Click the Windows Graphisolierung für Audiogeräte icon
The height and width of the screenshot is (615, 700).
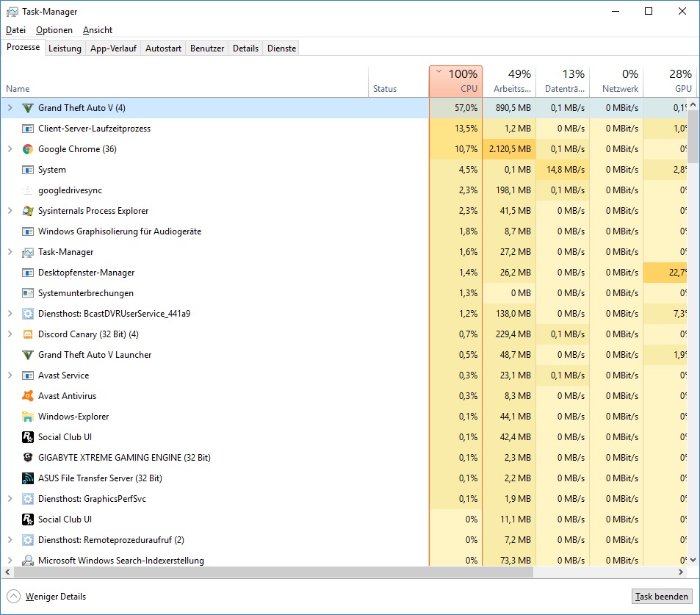(x=28, y=231)
